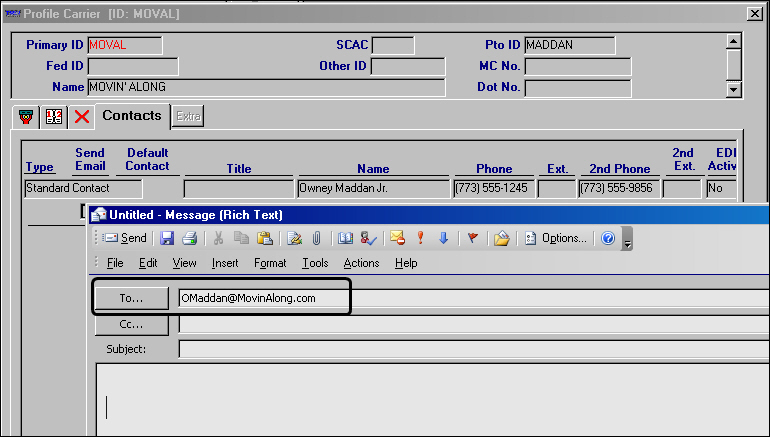Click the red X delete icon
Image resolution: width=770 pixels, height=437 pixels.
(82, 116)
